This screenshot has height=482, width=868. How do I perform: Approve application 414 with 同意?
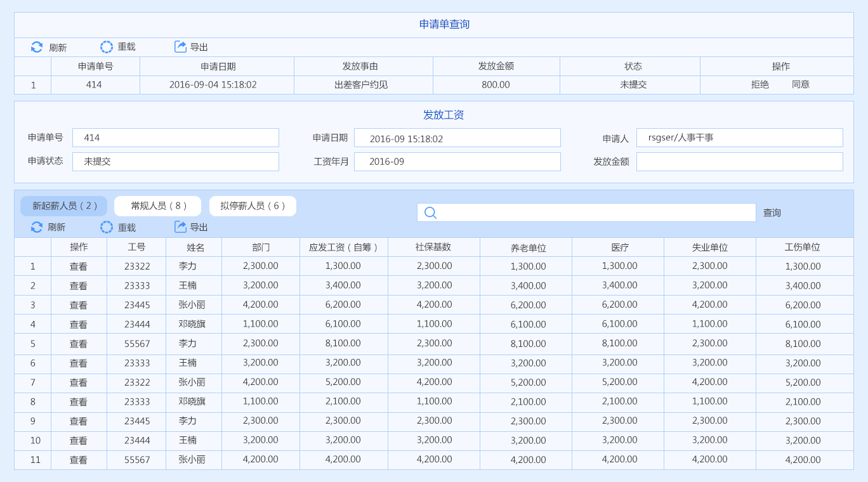pyautogui.click(x=800, y=84)
